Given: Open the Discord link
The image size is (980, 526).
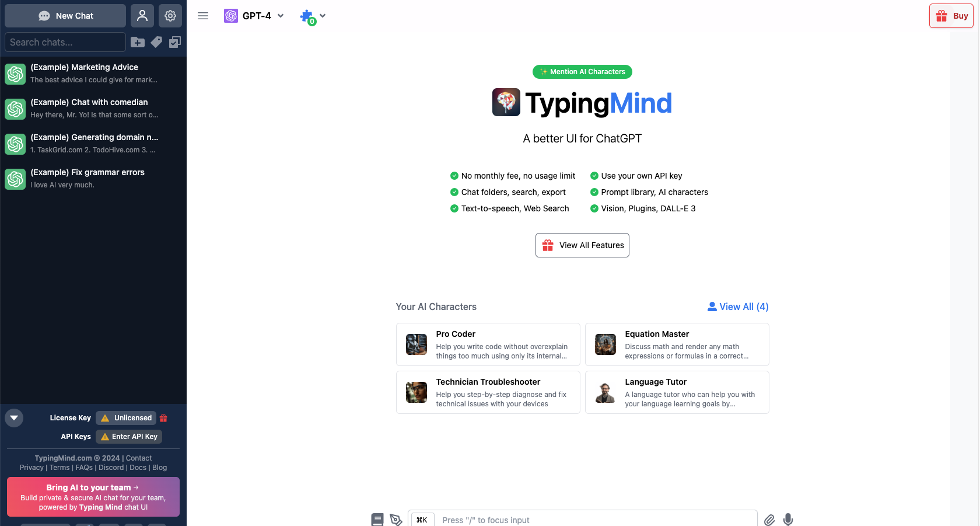Looking at the screenshot, I should click(x=111, y=468).
